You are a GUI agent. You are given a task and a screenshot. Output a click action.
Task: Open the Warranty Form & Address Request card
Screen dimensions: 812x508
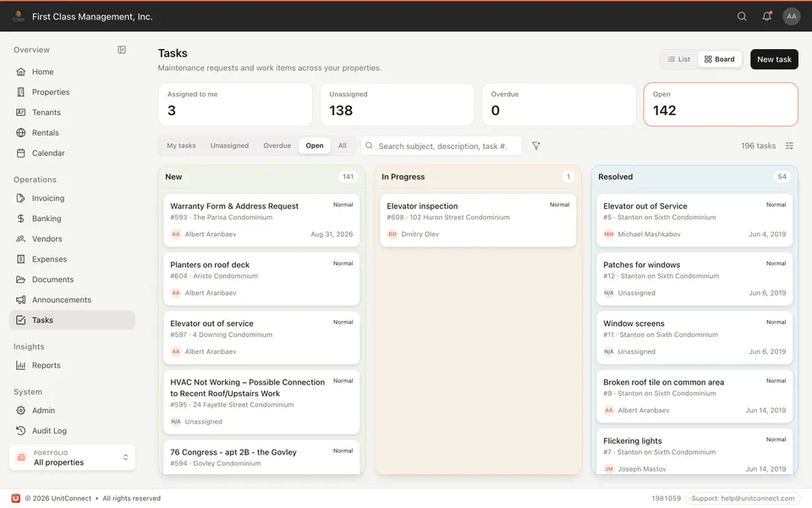(261, 220)
